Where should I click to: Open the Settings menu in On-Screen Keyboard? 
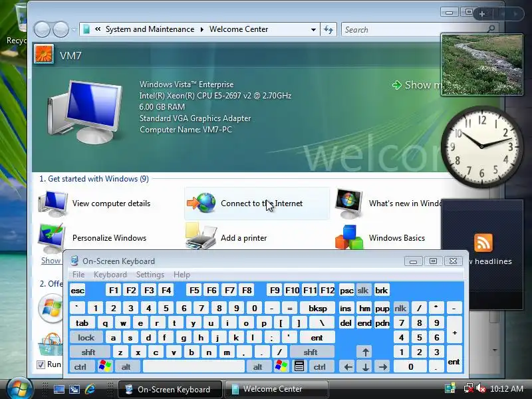pos(150,275)
